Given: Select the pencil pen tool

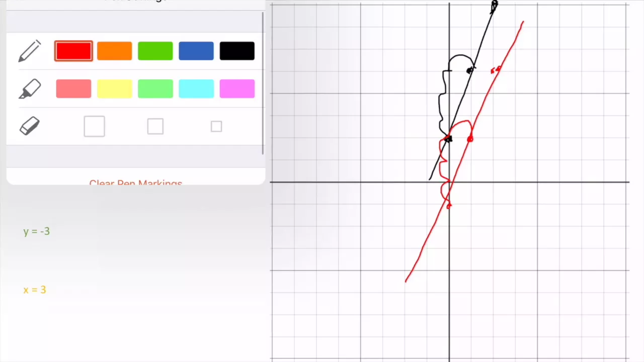Looking at the screenshot, I should coord(30,51).
